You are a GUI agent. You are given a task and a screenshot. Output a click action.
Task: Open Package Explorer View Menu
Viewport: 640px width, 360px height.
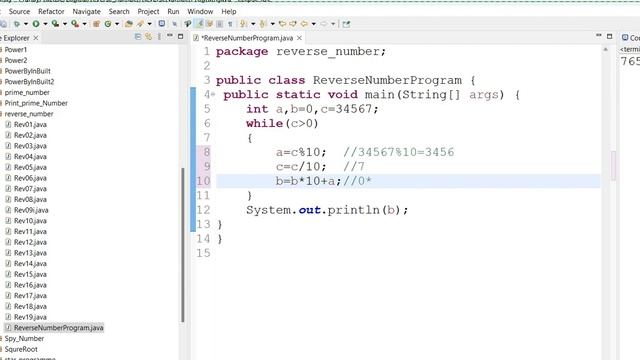click(x=159, y=37)
